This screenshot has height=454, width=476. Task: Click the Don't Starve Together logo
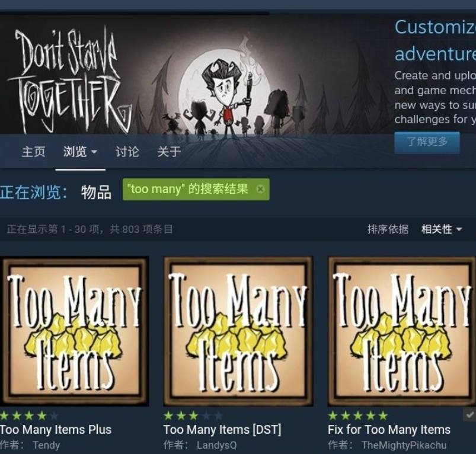(70, 79)
